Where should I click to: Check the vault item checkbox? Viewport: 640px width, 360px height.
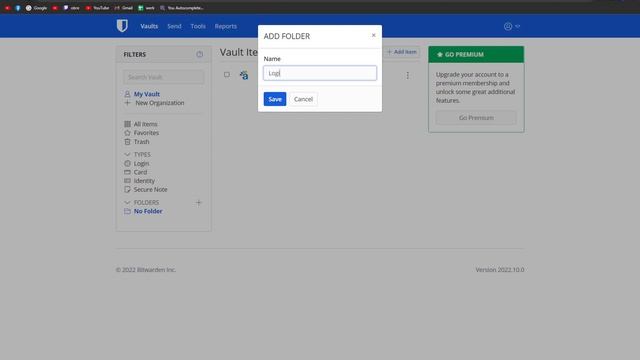pos(227,75)
